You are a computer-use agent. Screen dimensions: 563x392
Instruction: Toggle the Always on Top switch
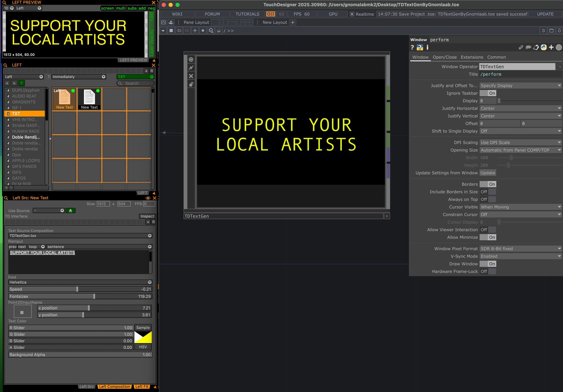point(488,199)
